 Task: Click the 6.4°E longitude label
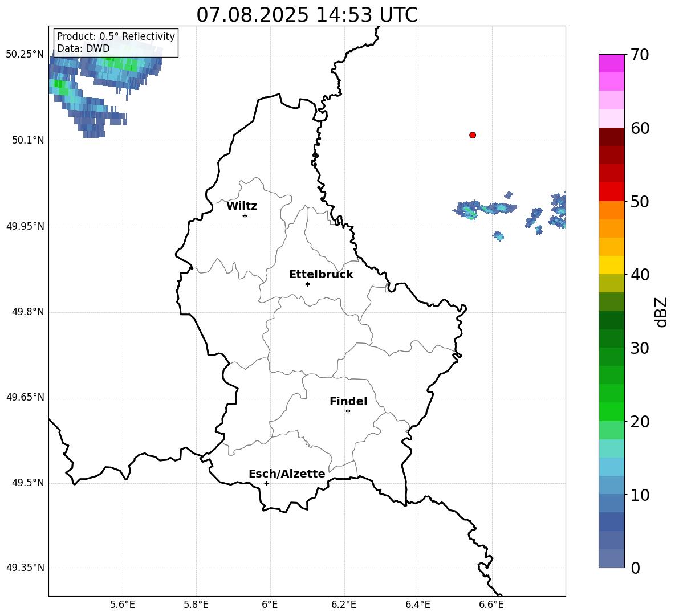tap(417, 605)
